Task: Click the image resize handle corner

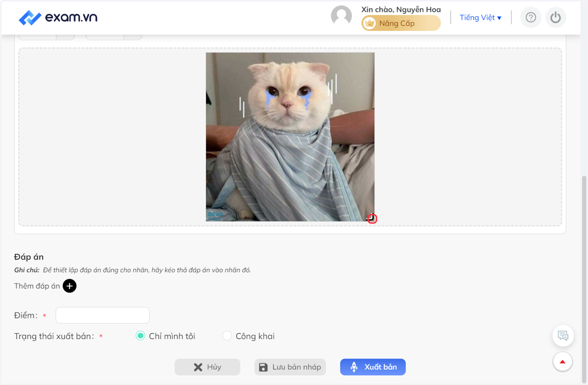Action: click(372, 218)
